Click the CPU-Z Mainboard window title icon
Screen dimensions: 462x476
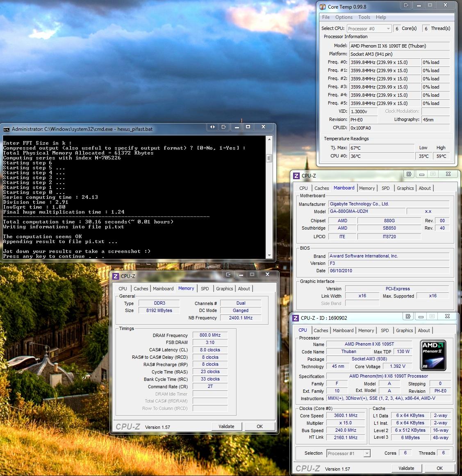click(x=296, y=176)
